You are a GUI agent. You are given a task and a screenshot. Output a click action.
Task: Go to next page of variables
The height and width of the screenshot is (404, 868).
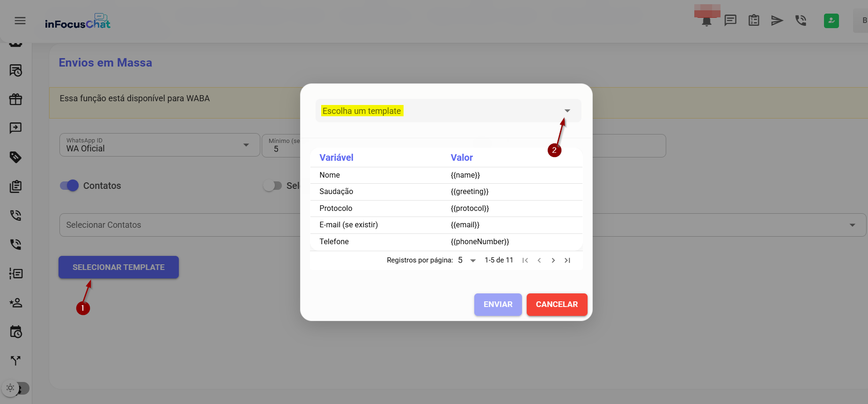553,261
